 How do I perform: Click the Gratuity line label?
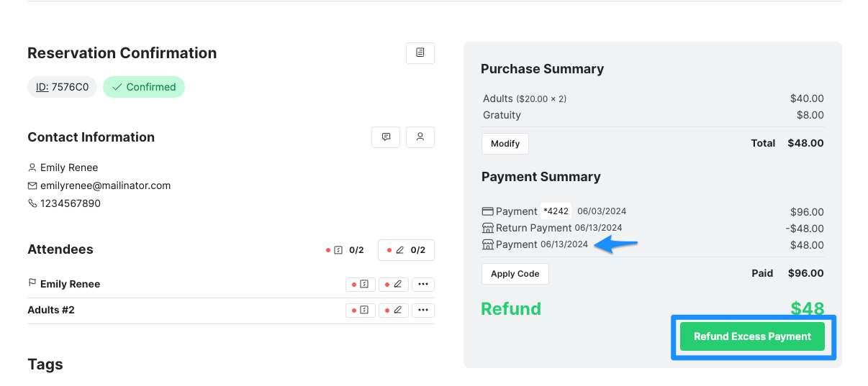[502, 115]
